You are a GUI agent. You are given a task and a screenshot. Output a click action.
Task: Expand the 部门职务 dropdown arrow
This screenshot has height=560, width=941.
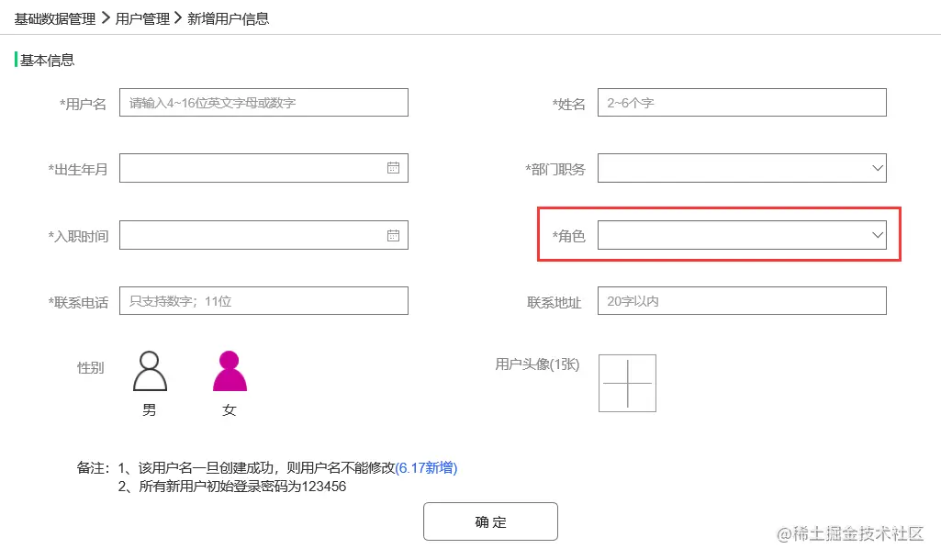click(x=878, y=168)
